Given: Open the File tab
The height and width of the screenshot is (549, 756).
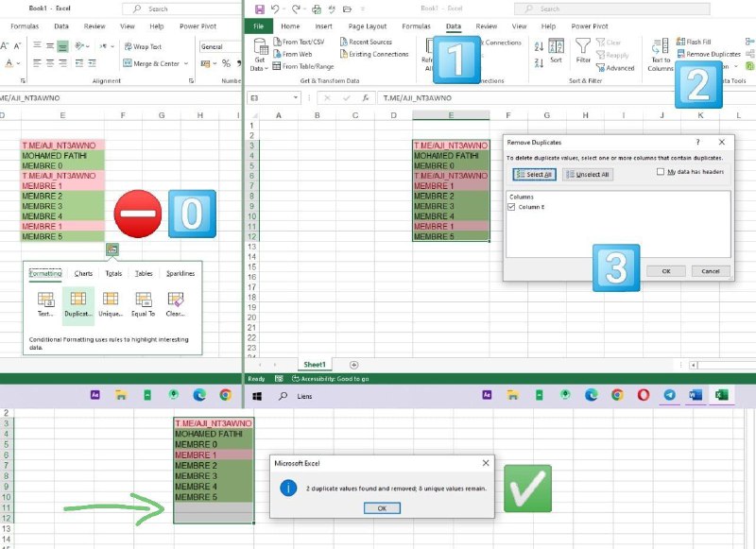Looking at the screenshot, I should [258, 26].
